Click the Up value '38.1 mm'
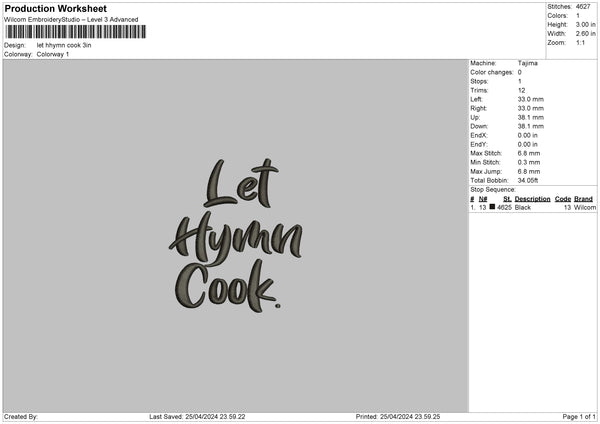This screenshot has width=600, height=424. coord(530,117)
